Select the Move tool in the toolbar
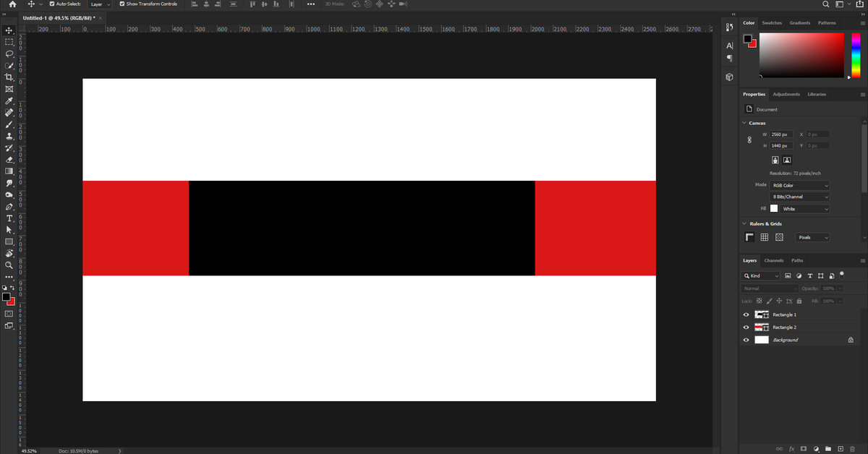Image resolution: width=868 pixels, height=454 pixels. click(x=9, y=30)
